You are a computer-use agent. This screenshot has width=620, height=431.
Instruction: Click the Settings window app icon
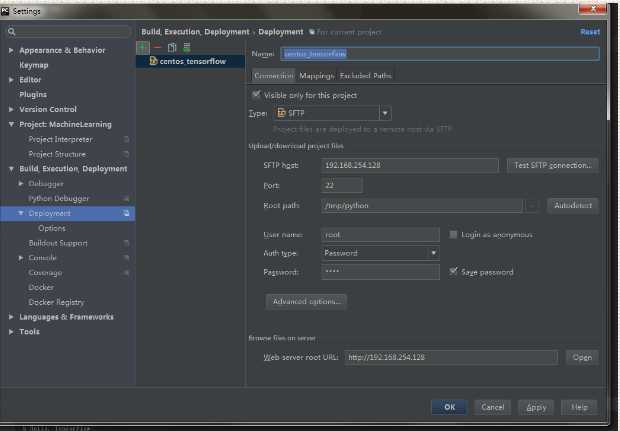(x=5, y=11)
